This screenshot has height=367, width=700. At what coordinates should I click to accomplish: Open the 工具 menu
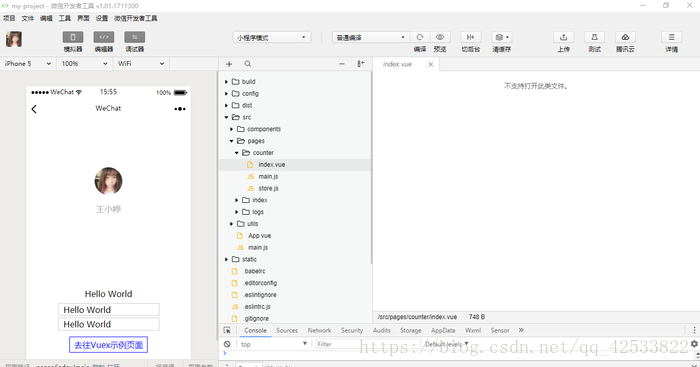tap(65, 18)
